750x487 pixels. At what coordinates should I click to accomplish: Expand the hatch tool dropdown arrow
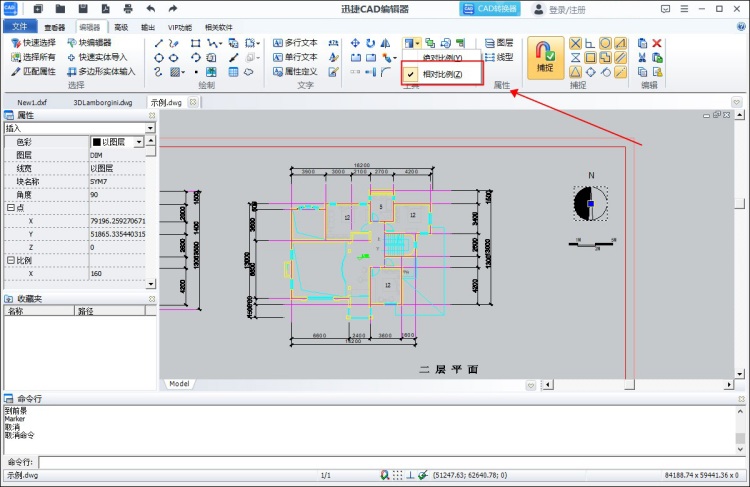coord(183,72)
